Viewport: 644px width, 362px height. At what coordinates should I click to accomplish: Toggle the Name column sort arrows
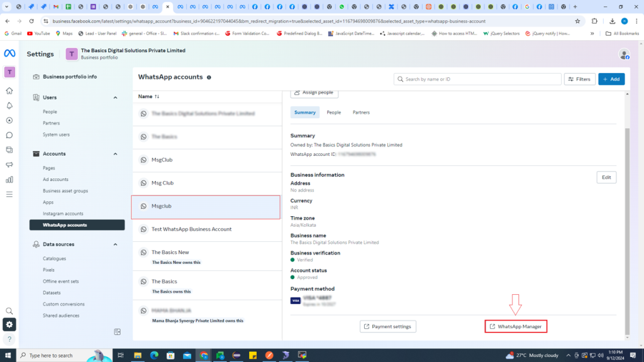tap(157, 96)
